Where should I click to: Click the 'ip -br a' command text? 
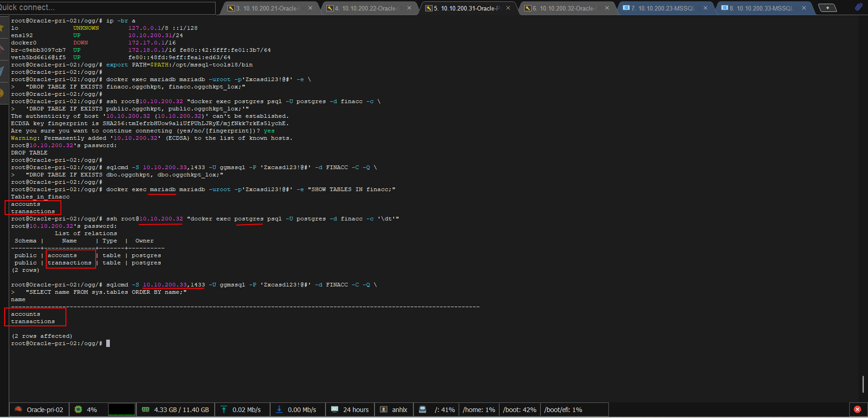[121, 21]
